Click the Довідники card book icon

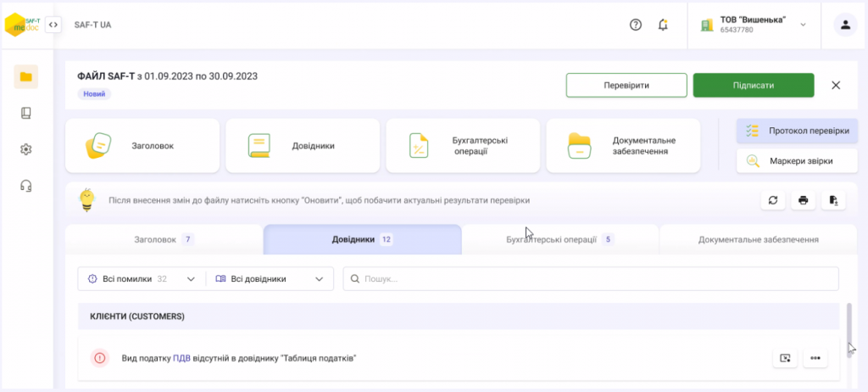click(259, 146)
